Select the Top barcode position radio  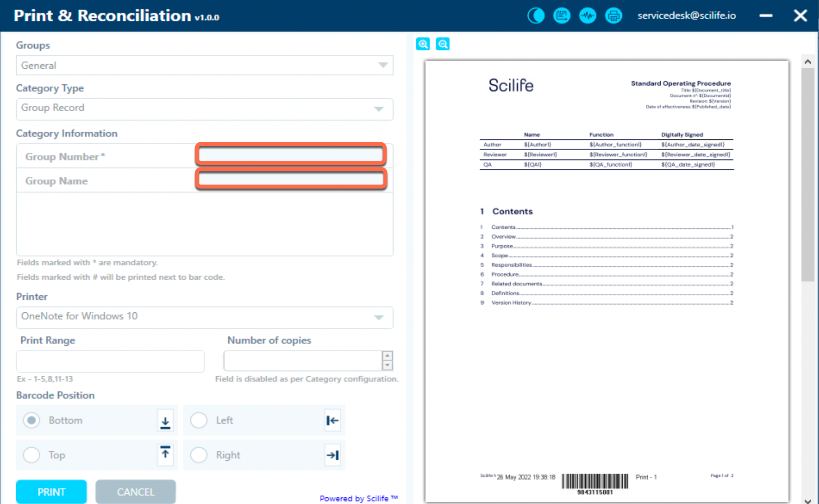click(x=32, y=455)
